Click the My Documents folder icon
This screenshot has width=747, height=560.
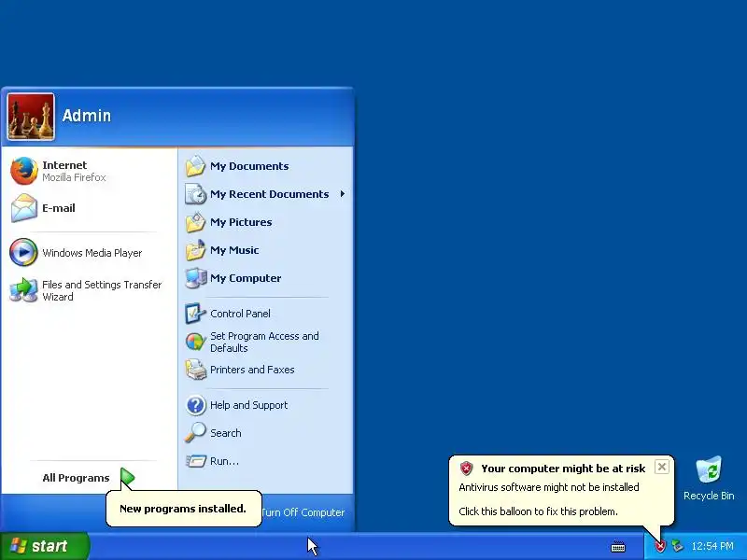[195, 166]
